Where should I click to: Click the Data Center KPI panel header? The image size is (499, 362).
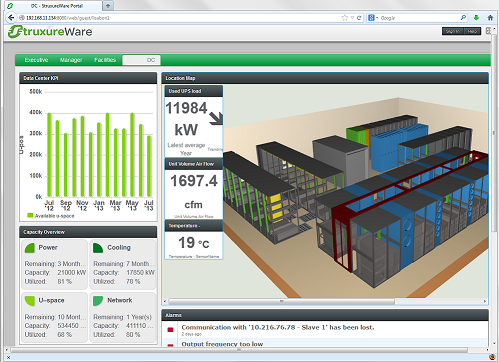click(x=88, y=78)
